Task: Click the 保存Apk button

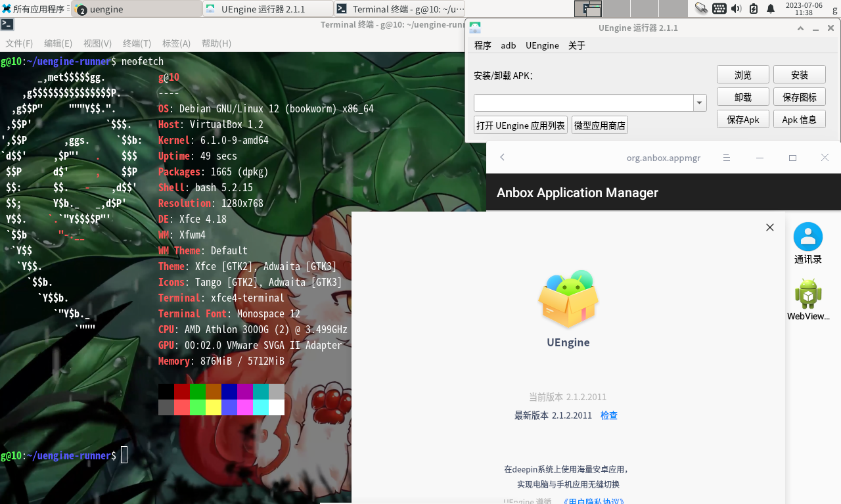Action: pyautogui.click(x=743, y=120)
